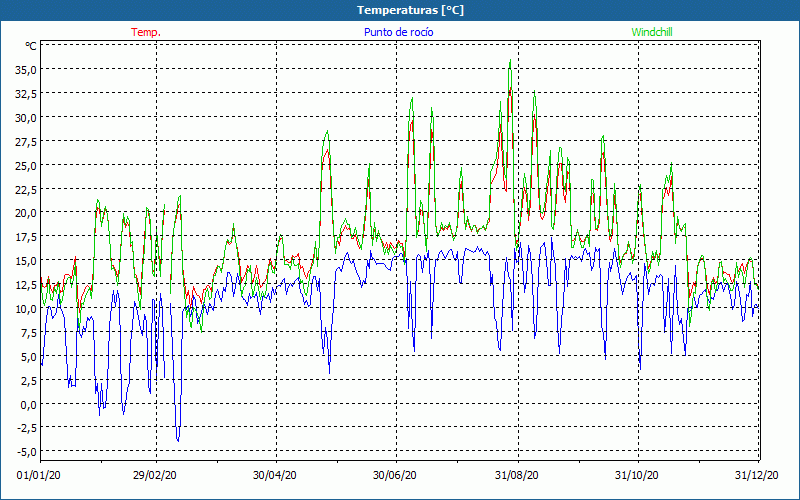Click the 7,5 y-axis value
Screen dimensions: 800x500
[x=28, y=333]
